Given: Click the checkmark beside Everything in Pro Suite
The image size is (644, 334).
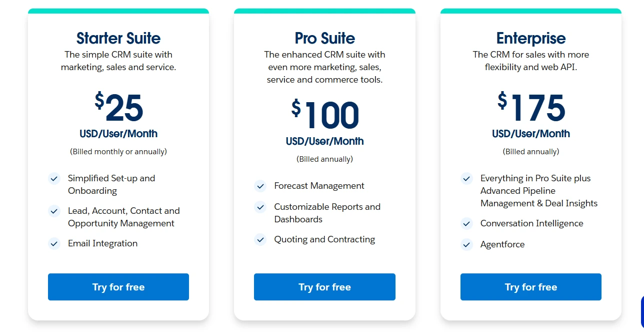Looking at the screenshot, I should click(466, 179).
